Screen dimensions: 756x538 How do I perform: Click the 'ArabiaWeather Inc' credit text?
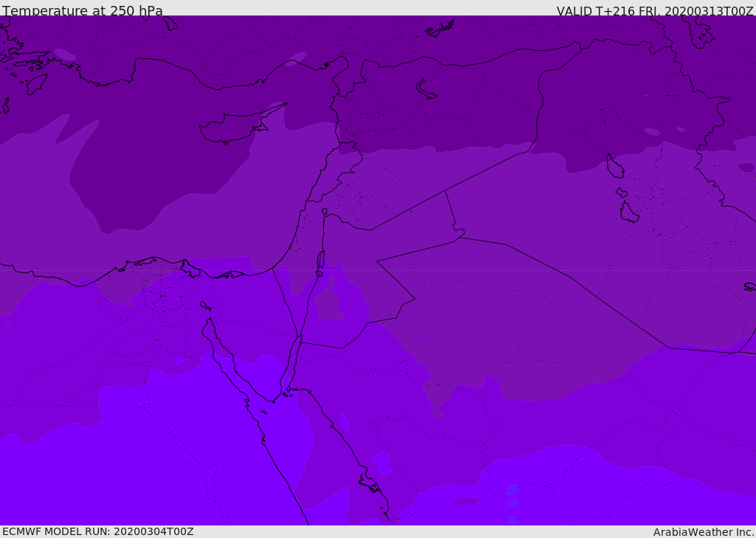point(704,532)
